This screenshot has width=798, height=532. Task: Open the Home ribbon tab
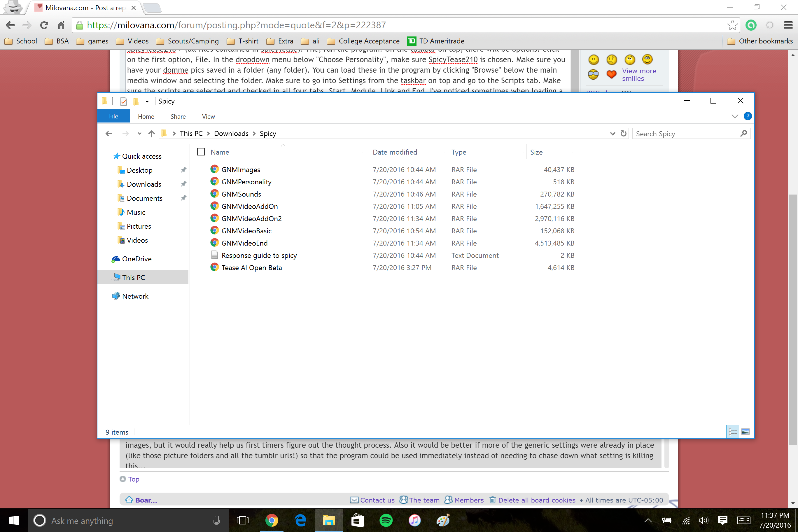[146, 116]
